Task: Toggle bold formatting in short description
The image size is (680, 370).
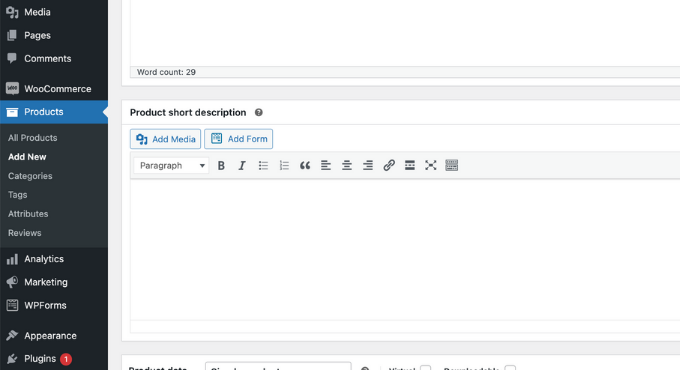Action: [221, 165]
